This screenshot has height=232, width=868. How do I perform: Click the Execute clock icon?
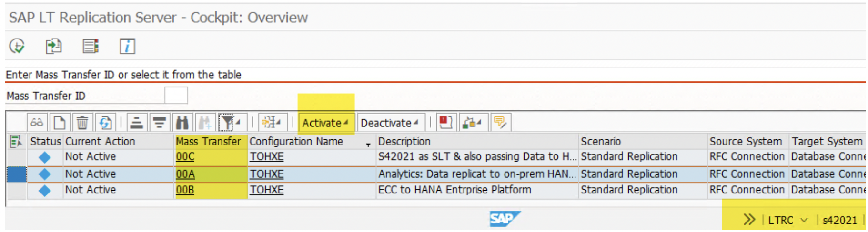pos(17,46)
